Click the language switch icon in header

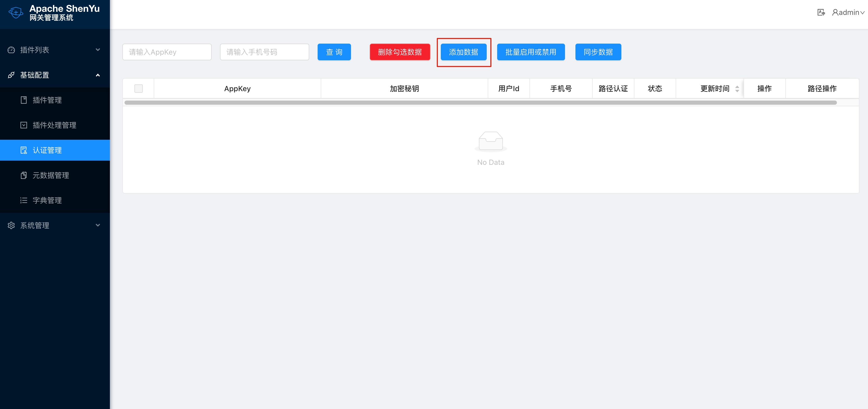pos(821,13)
